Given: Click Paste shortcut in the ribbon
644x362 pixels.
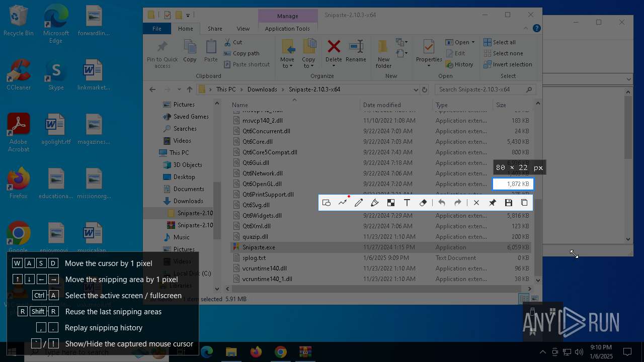Looking at the screenshot, I should click(247, 64).
